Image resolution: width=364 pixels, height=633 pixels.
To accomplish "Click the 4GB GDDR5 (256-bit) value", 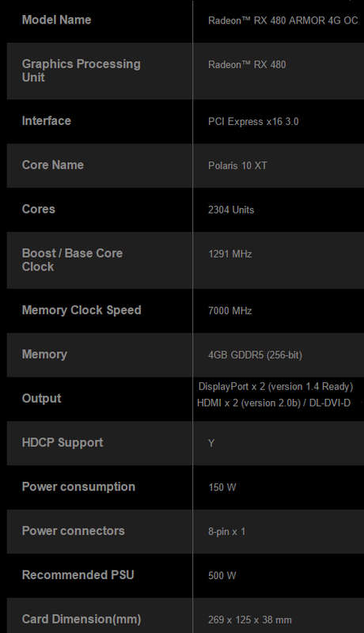I will [x=255, y=354].
